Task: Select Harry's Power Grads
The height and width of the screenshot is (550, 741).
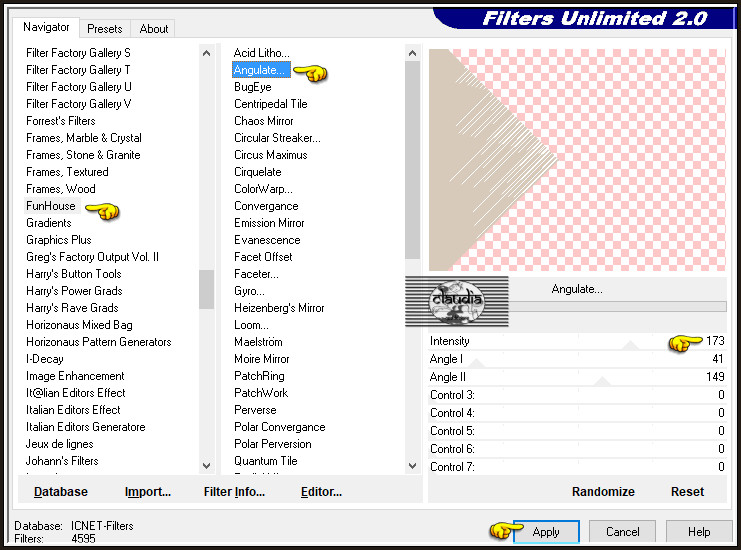Action: 74,291
